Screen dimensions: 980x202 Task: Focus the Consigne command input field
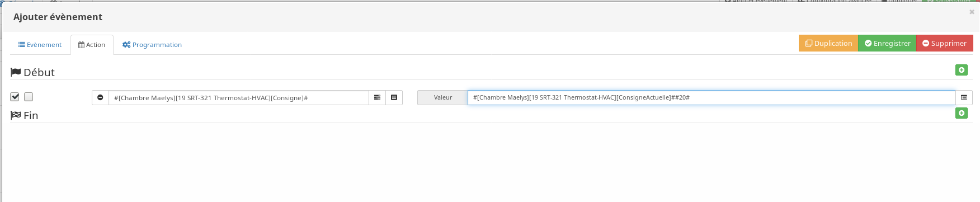coord(239,97)
